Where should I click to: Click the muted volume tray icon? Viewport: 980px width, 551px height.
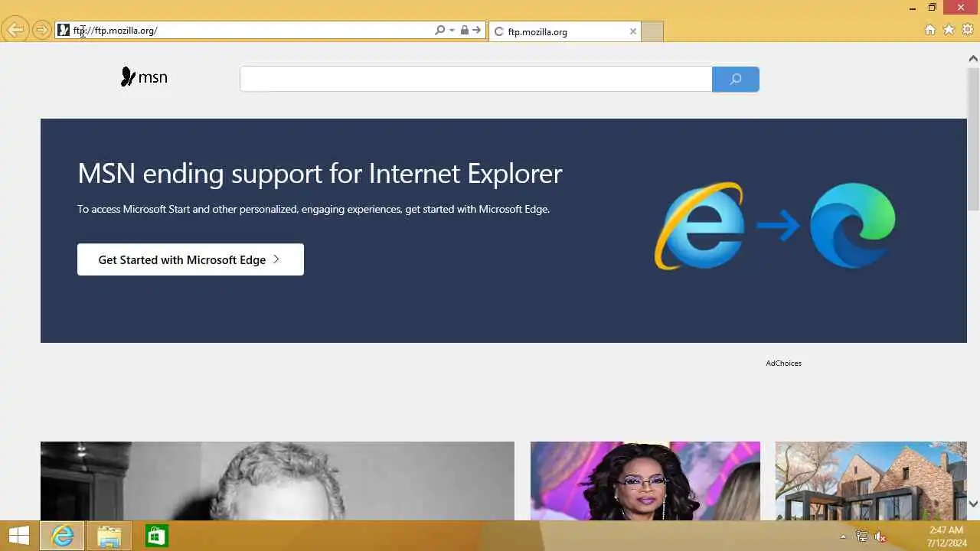tap(880, 536)
